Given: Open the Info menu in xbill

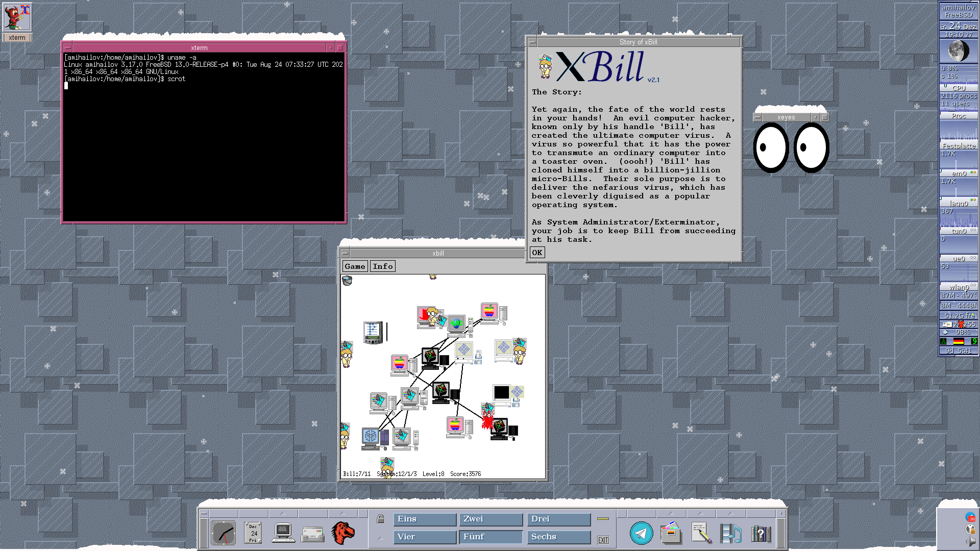Looking at the screenshot, I should [x=383, y=266].
